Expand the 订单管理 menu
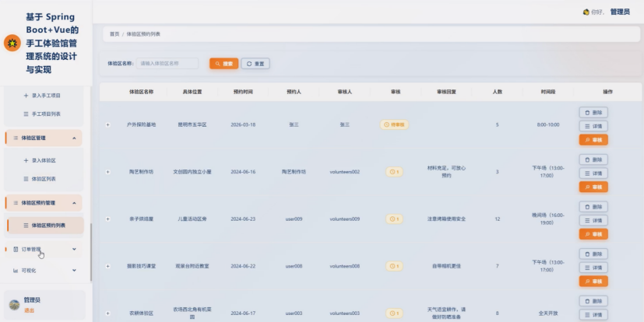This screenshot has height=322, width=644. 44,249
